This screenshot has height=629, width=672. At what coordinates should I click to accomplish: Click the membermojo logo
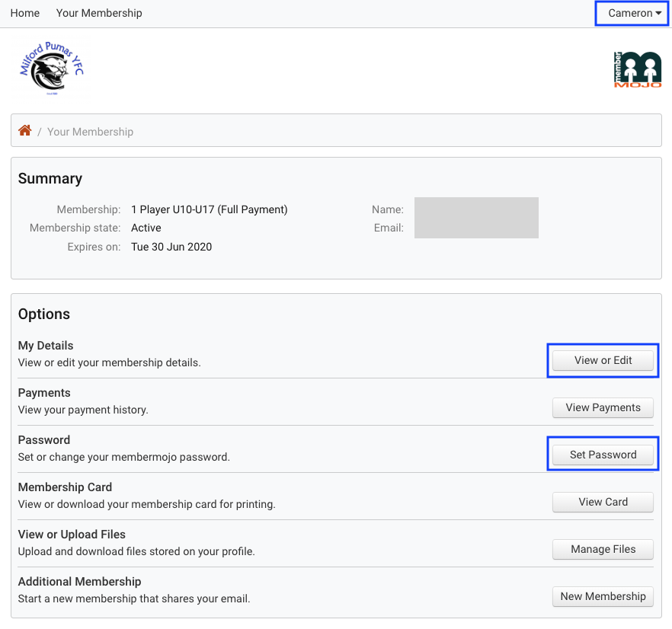click(637, 69)
